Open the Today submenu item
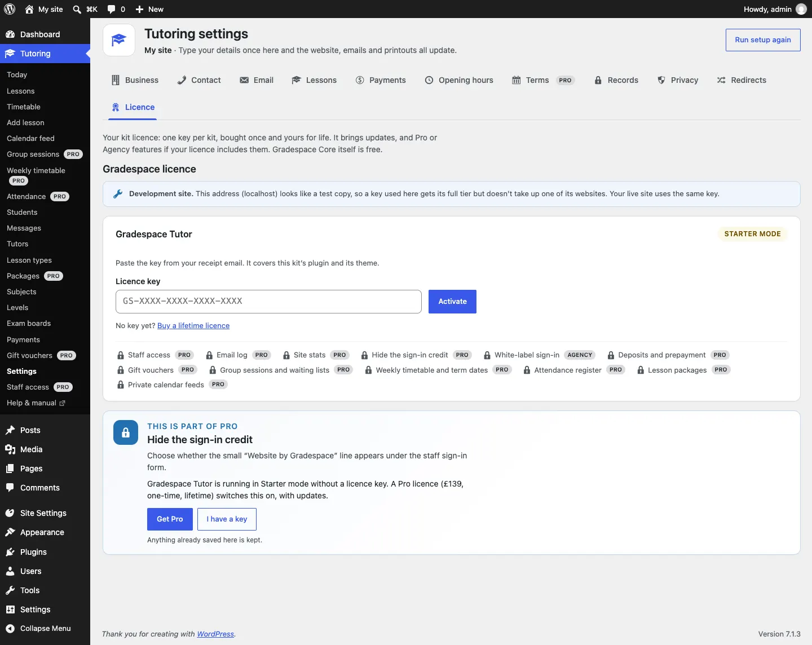The image size is (812, 645). click(17, 74)
